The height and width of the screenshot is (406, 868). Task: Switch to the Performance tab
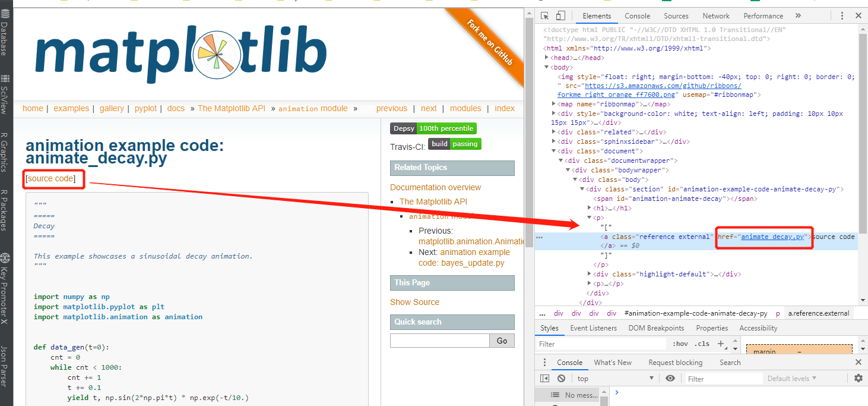(763, 16)
